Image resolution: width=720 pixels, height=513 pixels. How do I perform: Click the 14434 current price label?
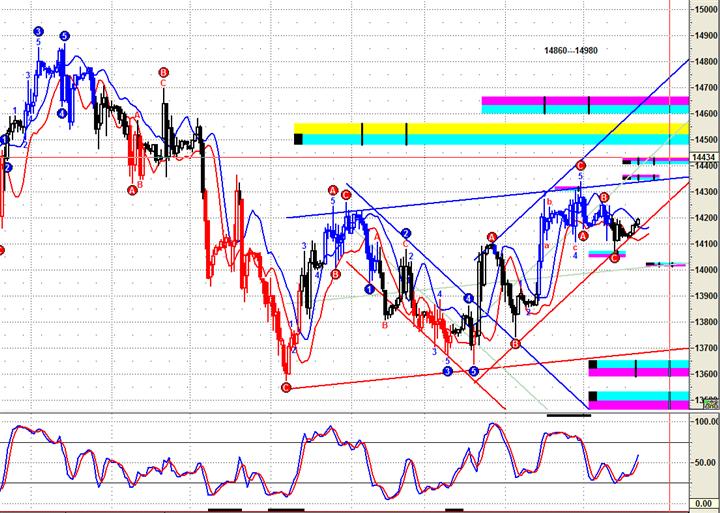point(704,158)
